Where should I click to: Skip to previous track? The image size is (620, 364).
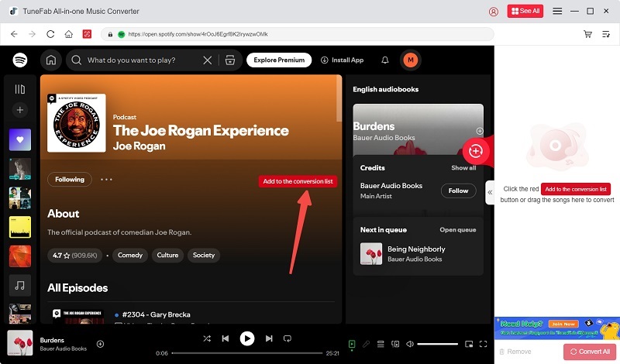click(226, 338)
